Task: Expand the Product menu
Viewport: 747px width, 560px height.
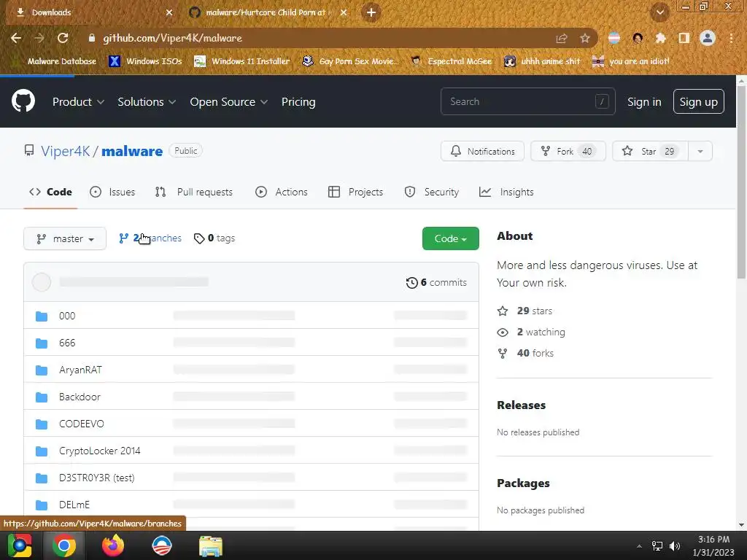Action: (78, 101)
